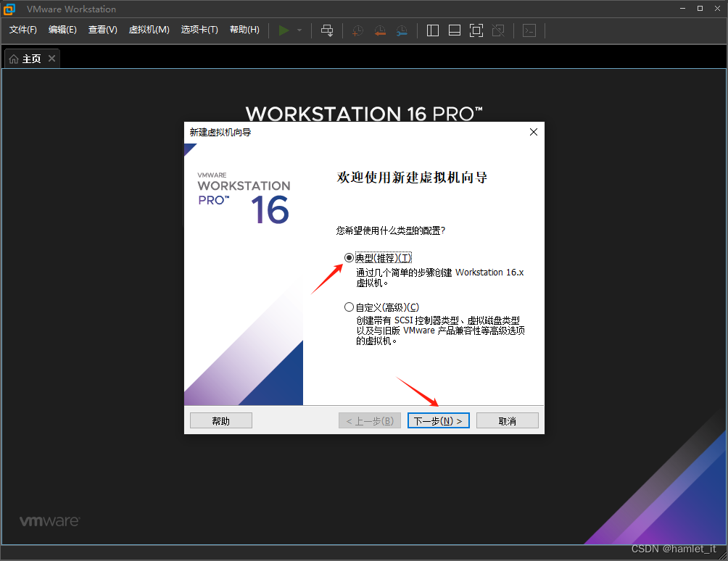Click Send Ctrl+Alt+Del toolbar icon
Viewport: 728px width, 561px height.
(x=327, y=30)
